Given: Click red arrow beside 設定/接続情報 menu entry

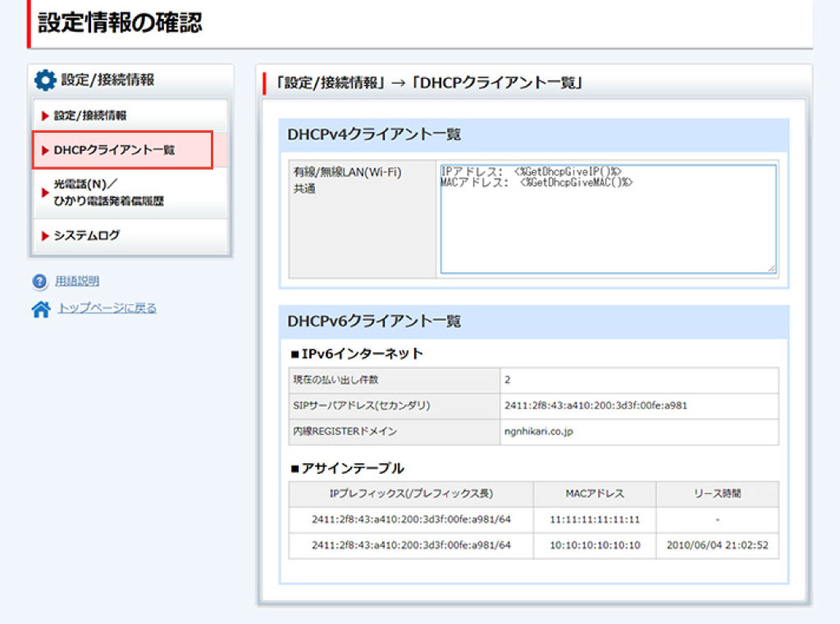Looking at the screenshot, I should [45, 116].
